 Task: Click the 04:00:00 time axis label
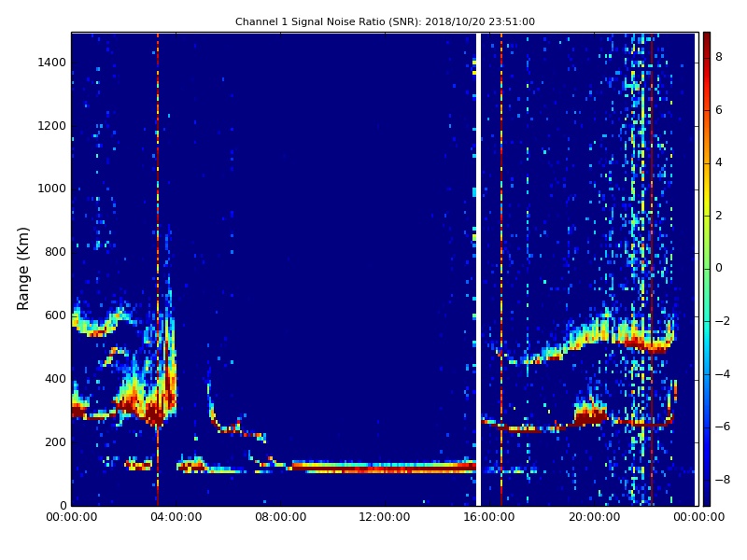[176, 517]
